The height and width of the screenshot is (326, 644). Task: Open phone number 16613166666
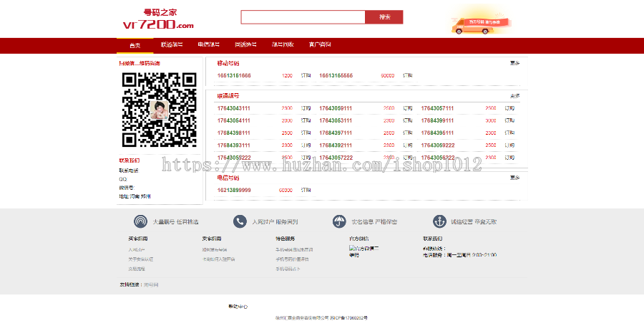pos(336,76)
